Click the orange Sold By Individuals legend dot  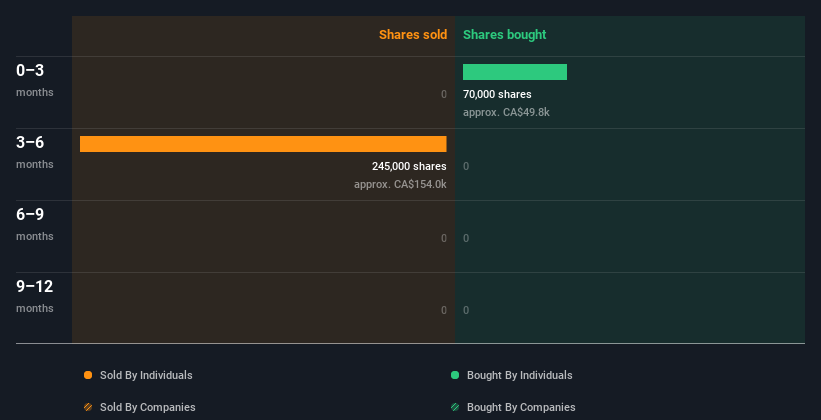(88, 375)
